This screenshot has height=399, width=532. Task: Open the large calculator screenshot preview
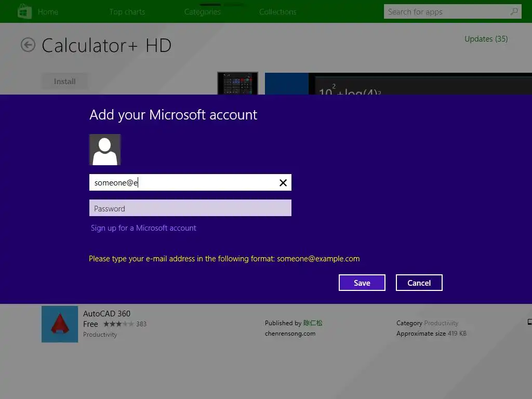398,84
